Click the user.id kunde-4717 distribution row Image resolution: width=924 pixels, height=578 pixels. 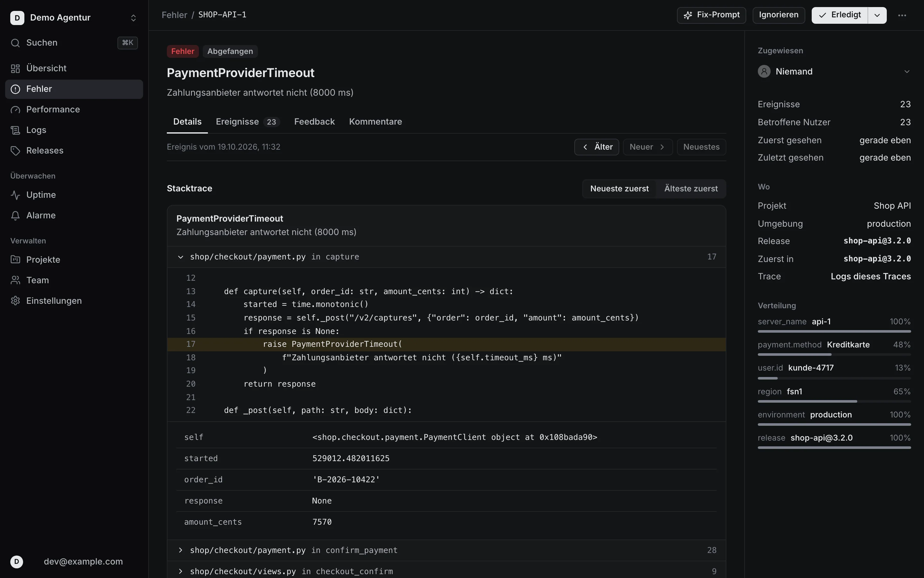[834, 372]
